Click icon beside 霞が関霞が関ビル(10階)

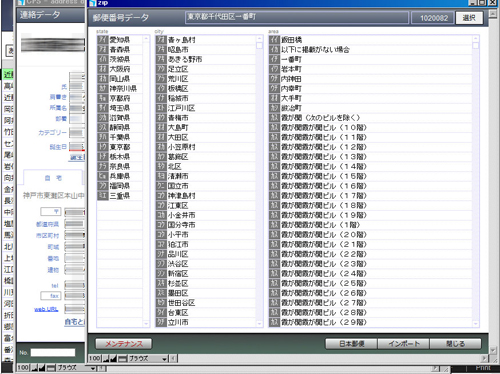pyautogui.click(x=274, y=128)
